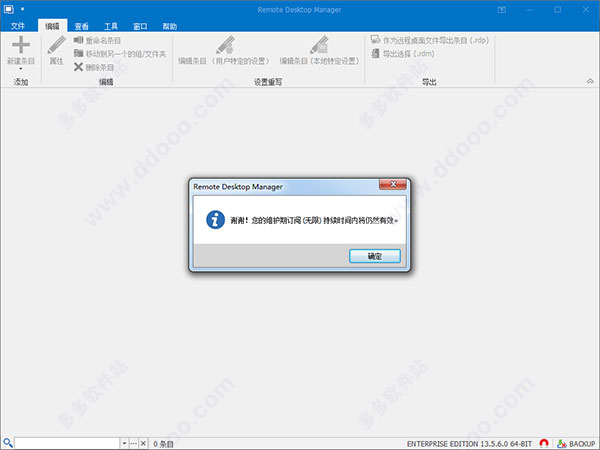Screen dimensions: 600x450
Task: Click the 0 条目 status text
Action: click(x=163, y=444)
